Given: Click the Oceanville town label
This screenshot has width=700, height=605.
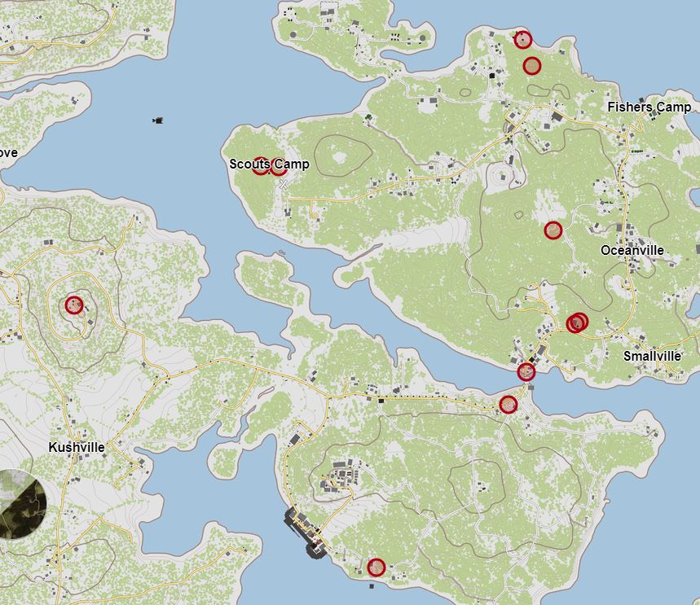Looking at the screenshot, I should point(632,251).
